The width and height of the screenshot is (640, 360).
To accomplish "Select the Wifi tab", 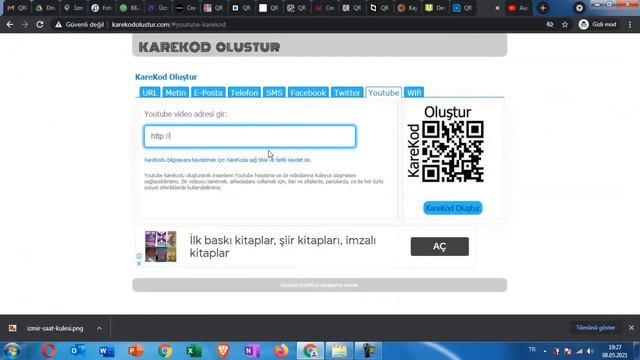I will (414, 93).
